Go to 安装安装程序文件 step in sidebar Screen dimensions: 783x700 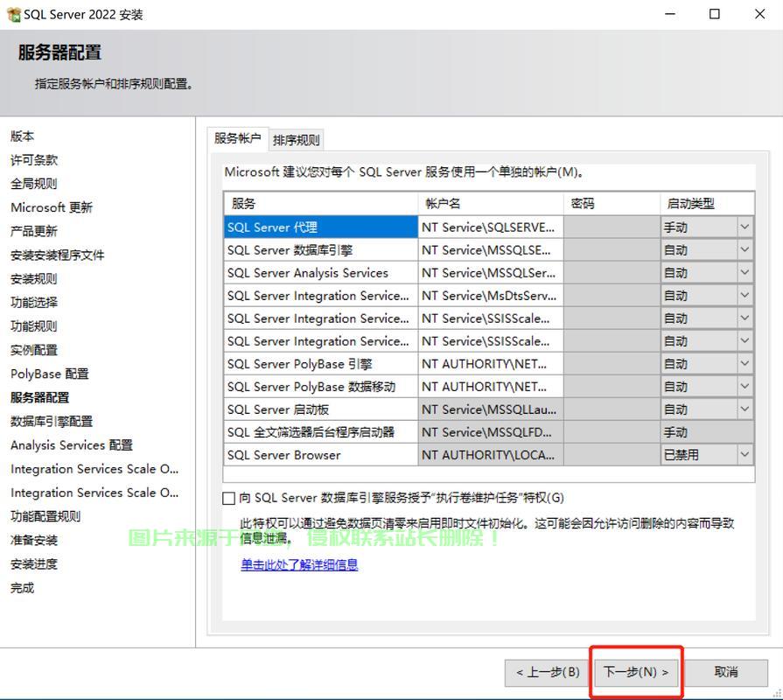[58, 255]
